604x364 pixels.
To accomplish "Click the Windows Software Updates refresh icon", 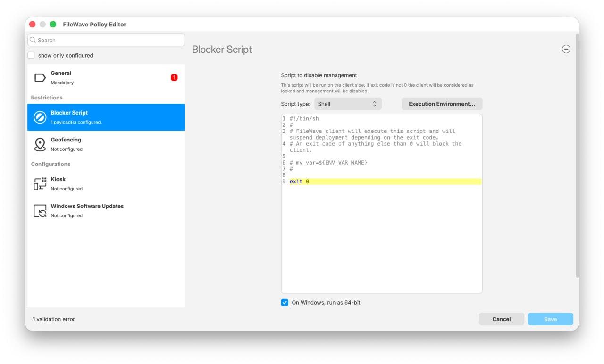I will (40, 211).
